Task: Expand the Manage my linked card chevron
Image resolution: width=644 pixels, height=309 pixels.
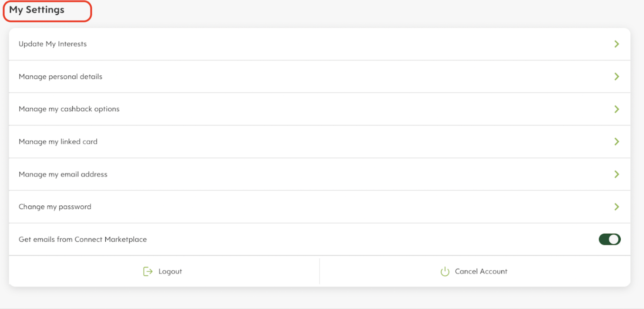Action: tap(616, 142)
